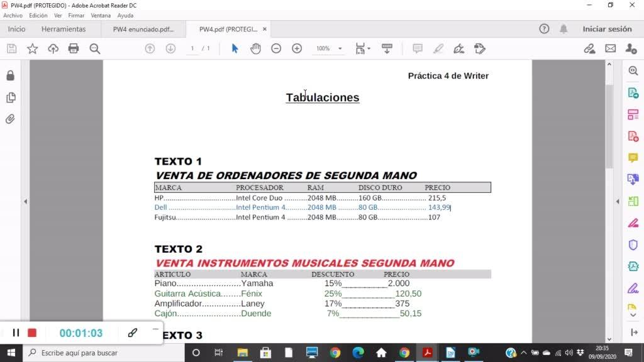Viewport: 644px width, 362px height.
Task: Click the document vertical scrollbar thumb
Action: [x=609, y=126]
